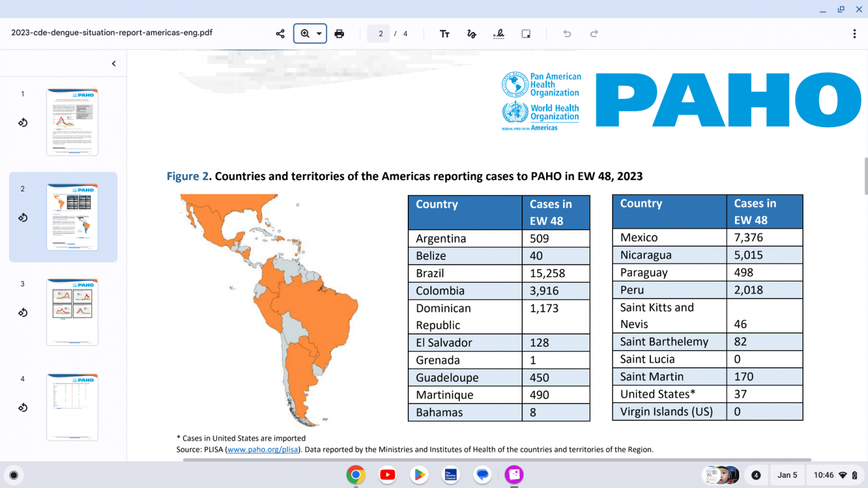This screenshot has height=488, width=868.
Task: Open the three-dot more options menu
Action: coord(854,33)
